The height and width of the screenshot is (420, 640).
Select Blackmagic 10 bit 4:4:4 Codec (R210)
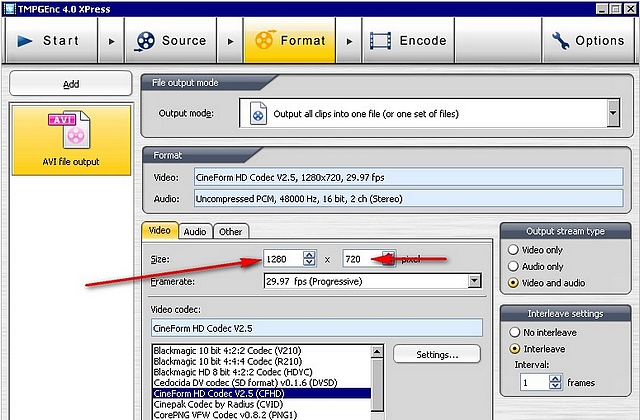pos(261,361)
